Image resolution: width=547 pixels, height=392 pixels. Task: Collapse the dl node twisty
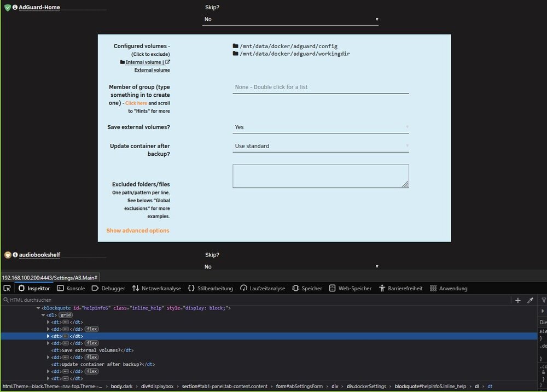(43, 315)
